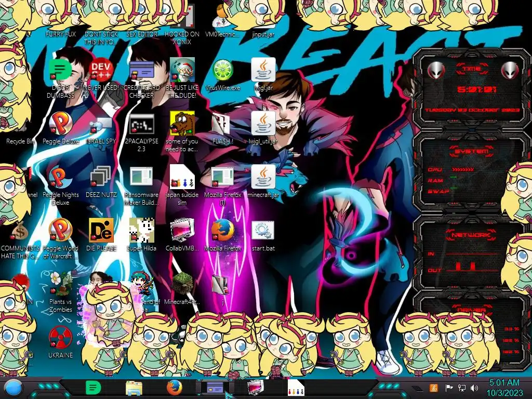Open green chat app pinned on taskbar
The image size is (532, 399).
pyautogui.click(x=93, y=388)
